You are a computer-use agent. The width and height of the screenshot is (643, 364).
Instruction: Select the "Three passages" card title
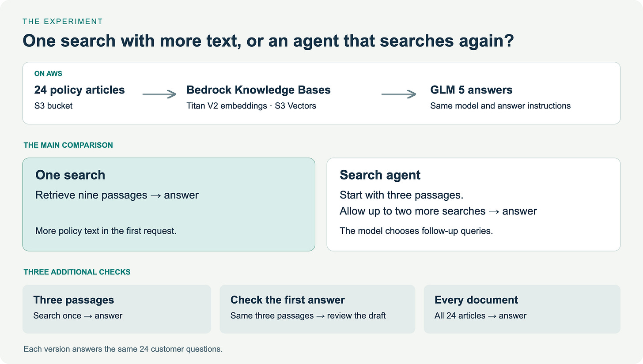pos(74,300)
